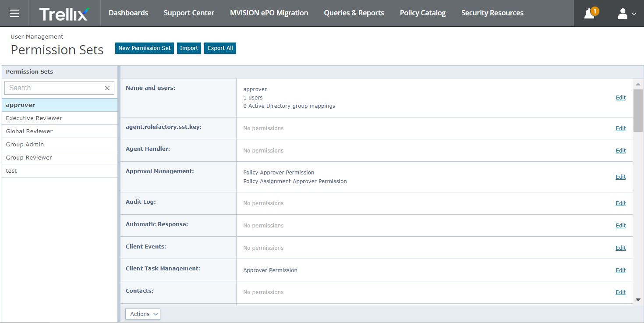644x323 pixels.
Task: Edit Audit Log permissions
Action: pyautogui.click(x=620, y=203)
